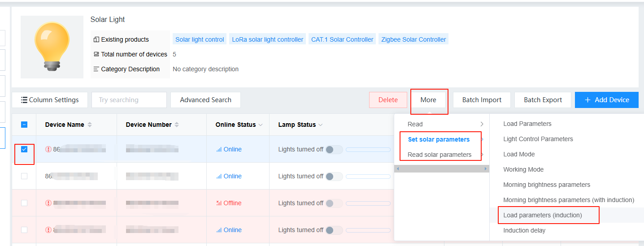Click the sort arrows beside Device Number
The width and height of the screenshot is (644, 246).
pyautogui.click(x=177, y=125)
